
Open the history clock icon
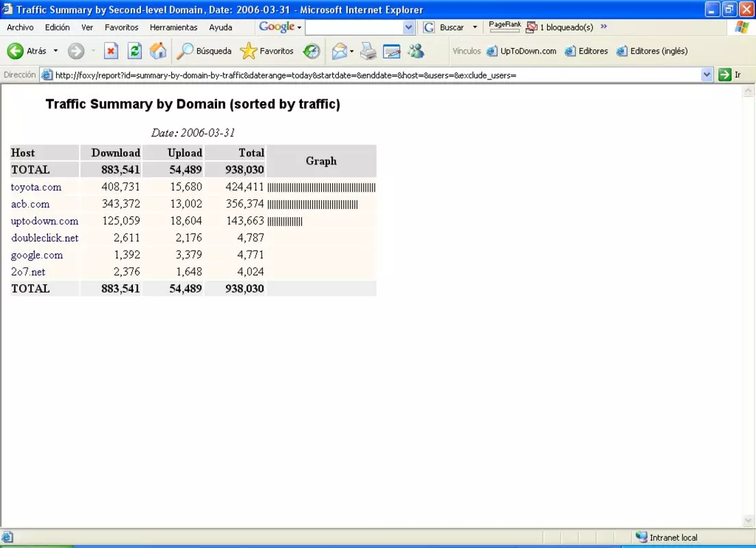point(312,51)
